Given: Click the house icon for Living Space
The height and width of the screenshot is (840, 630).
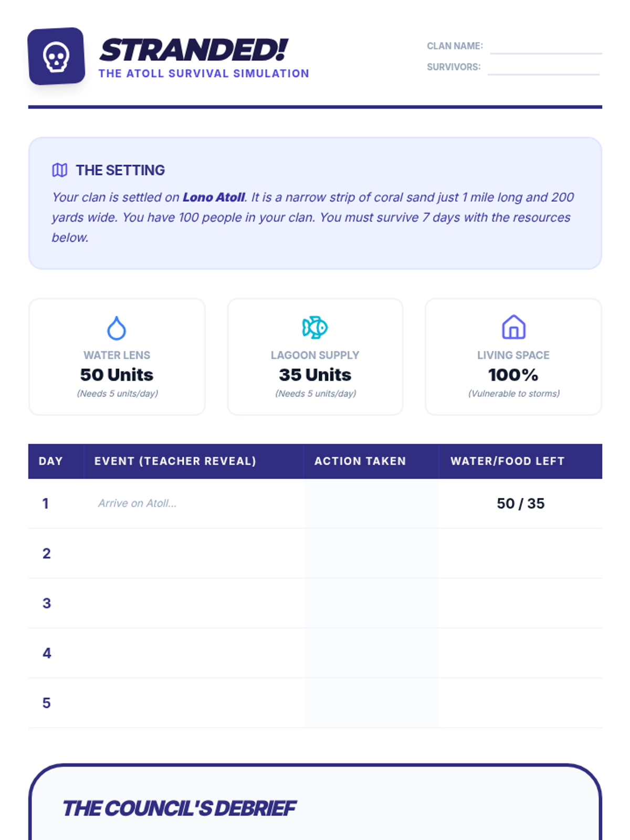Looking at the screenshot, I should [513, 327].
